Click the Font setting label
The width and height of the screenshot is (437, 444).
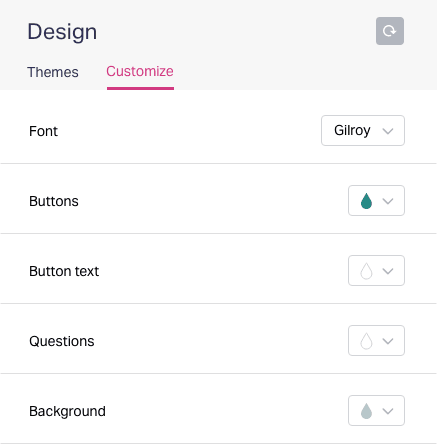tap(43, 131)
